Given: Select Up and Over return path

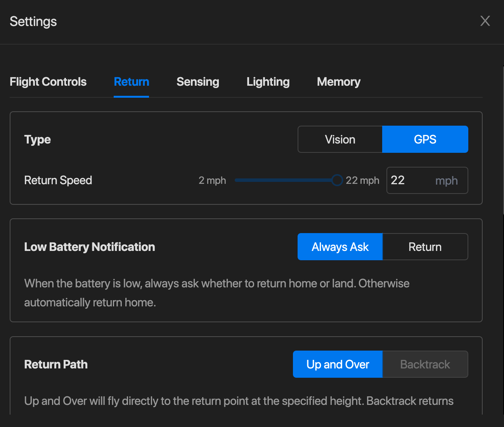Looking at the screenshot, I should (x=338, y=364).
